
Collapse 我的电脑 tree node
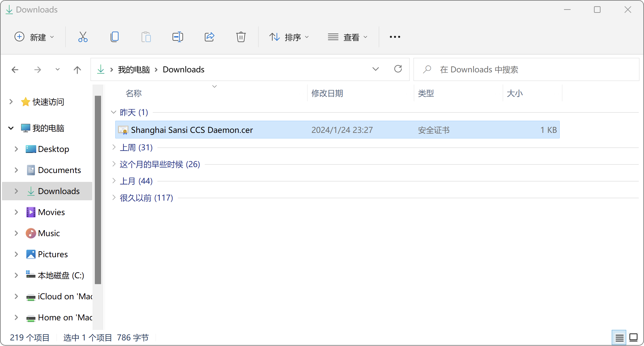[11, 128]
